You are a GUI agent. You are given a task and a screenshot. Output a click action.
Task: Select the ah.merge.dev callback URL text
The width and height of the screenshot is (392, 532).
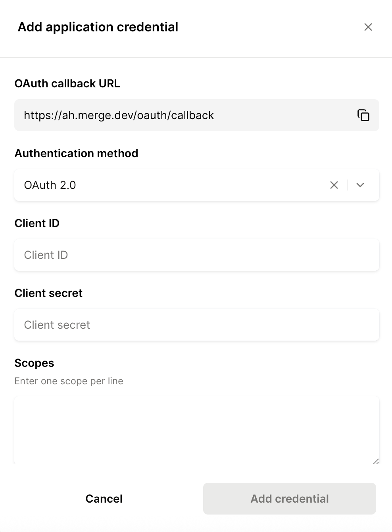coord(119,115)
